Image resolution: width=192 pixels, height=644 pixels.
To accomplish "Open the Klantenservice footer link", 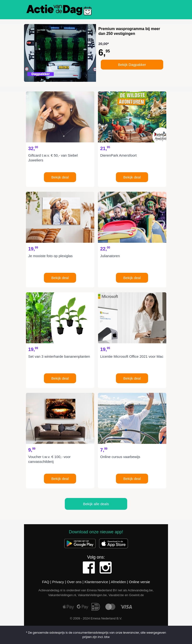I will (x=96, y=582).
